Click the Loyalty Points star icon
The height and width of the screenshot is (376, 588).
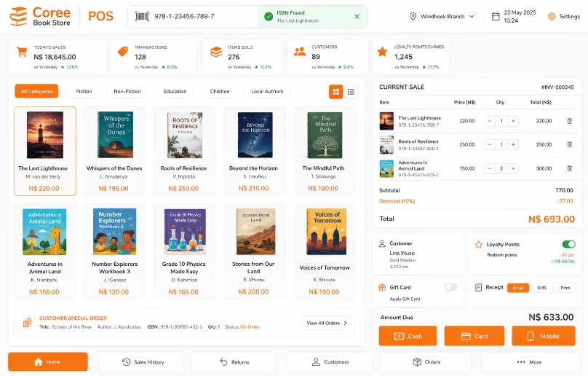click(x=382, y=52)
